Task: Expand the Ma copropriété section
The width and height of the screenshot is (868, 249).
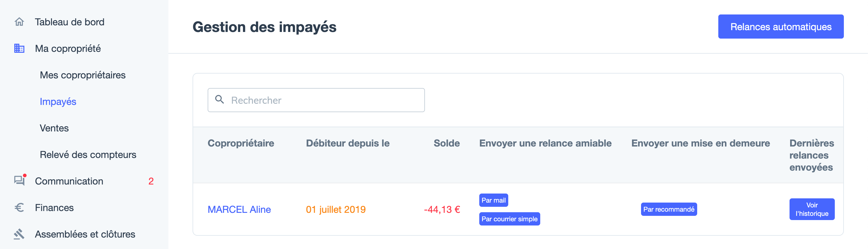Action: point(68,49)
